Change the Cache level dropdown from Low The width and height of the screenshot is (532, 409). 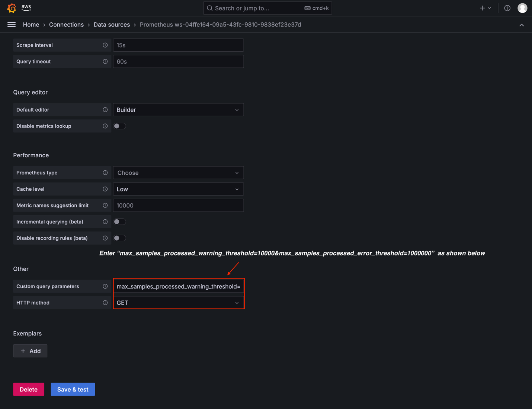click(178, 189)
